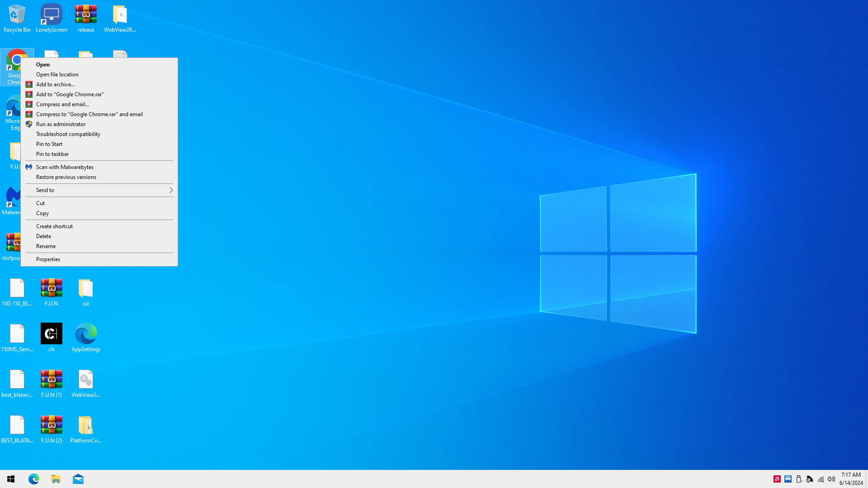Open File Explorer from the taskbar
This screenshot has width=868, height=488.
(56, 479)
